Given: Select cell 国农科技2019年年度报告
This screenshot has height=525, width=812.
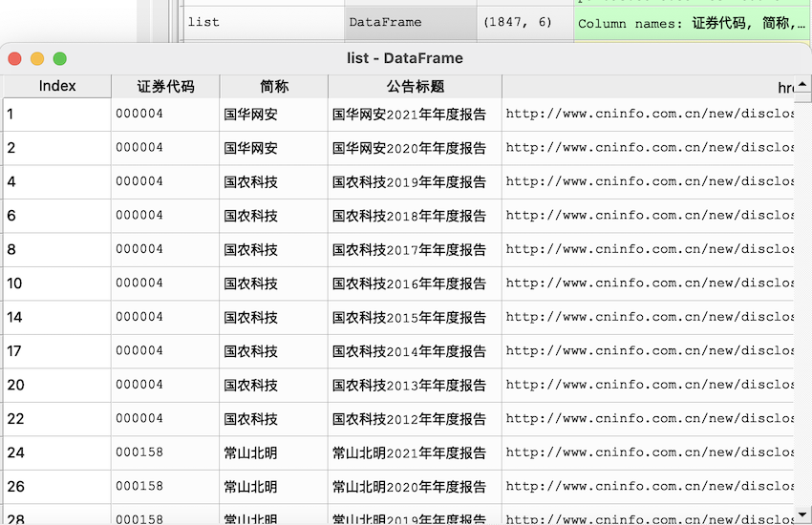Looking at the screenshot, I should coord(415,182).
